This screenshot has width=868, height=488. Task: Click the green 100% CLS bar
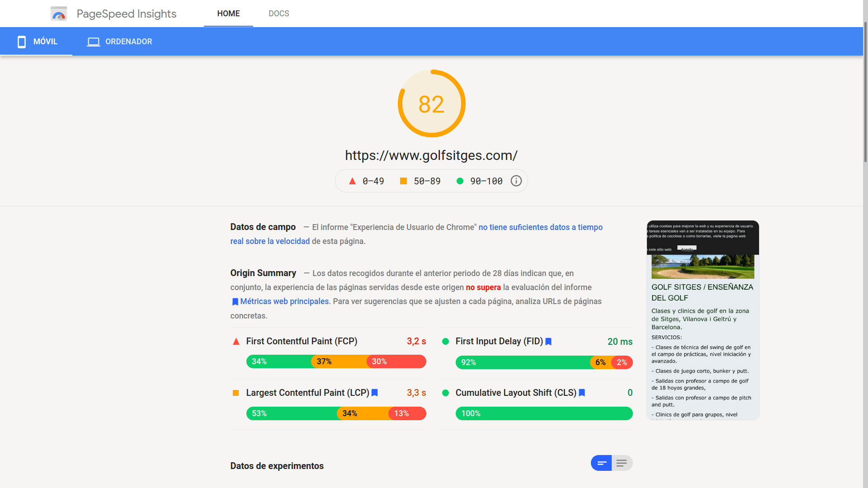pos(544,413)
